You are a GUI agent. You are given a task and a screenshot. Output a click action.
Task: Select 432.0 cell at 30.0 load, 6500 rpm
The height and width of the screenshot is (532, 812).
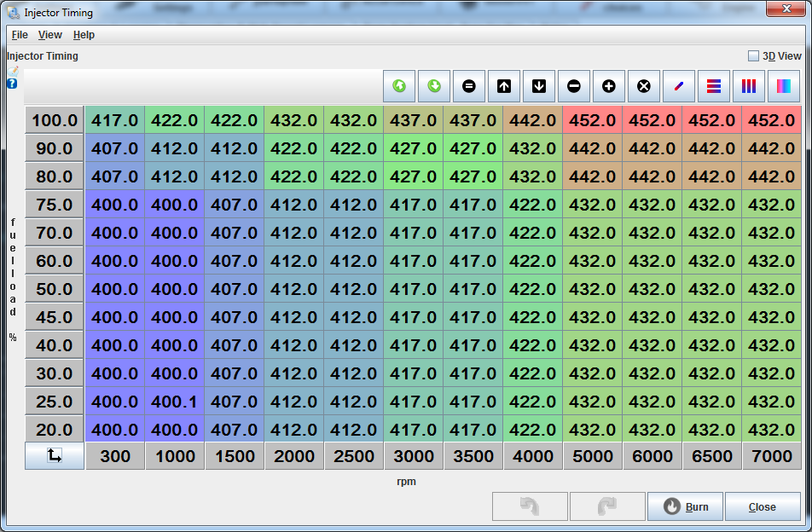[x=712, y=373]
